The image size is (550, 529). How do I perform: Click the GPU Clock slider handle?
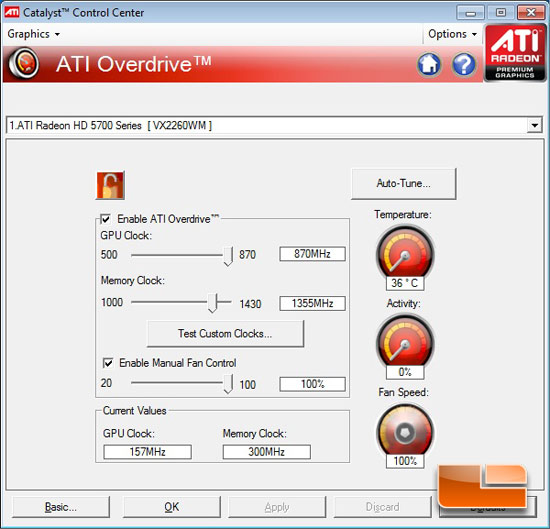(x=228, y=256)
